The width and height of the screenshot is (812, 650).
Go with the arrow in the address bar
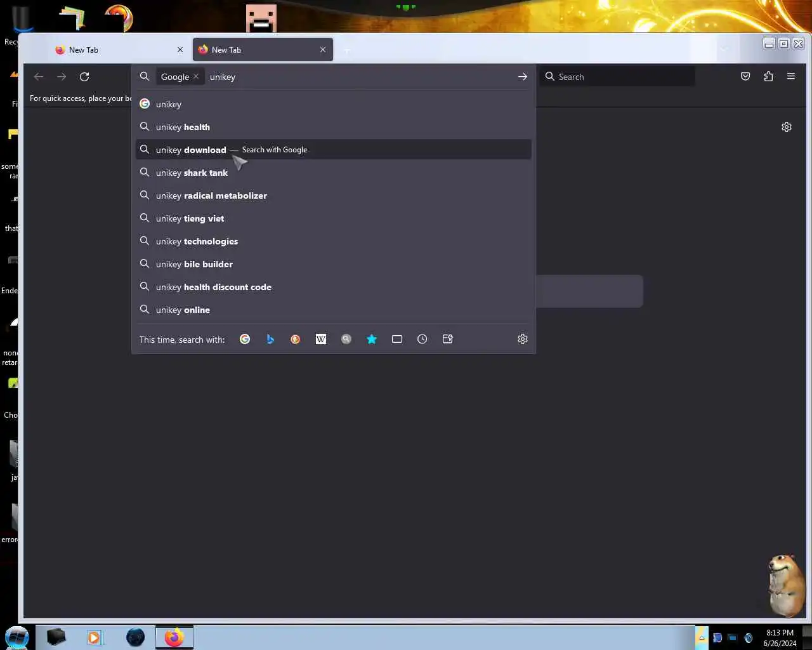click(x=523, y=77)
